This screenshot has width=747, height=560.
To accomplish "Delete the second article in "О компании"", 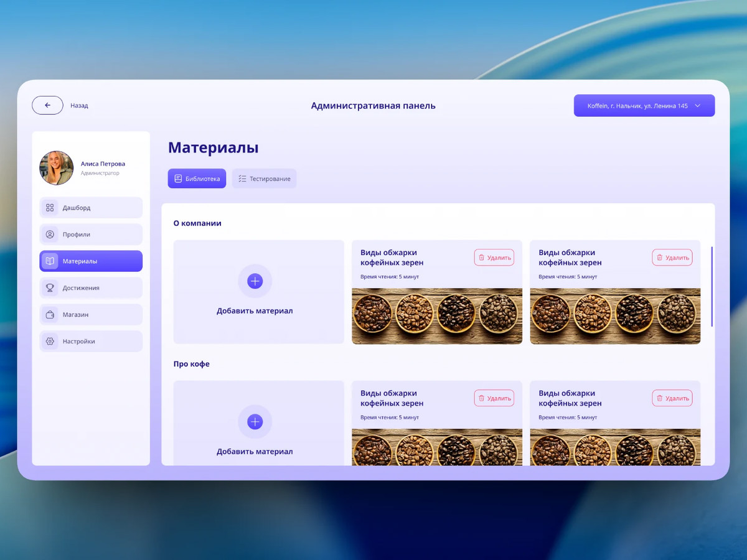I will coord(672,258).
